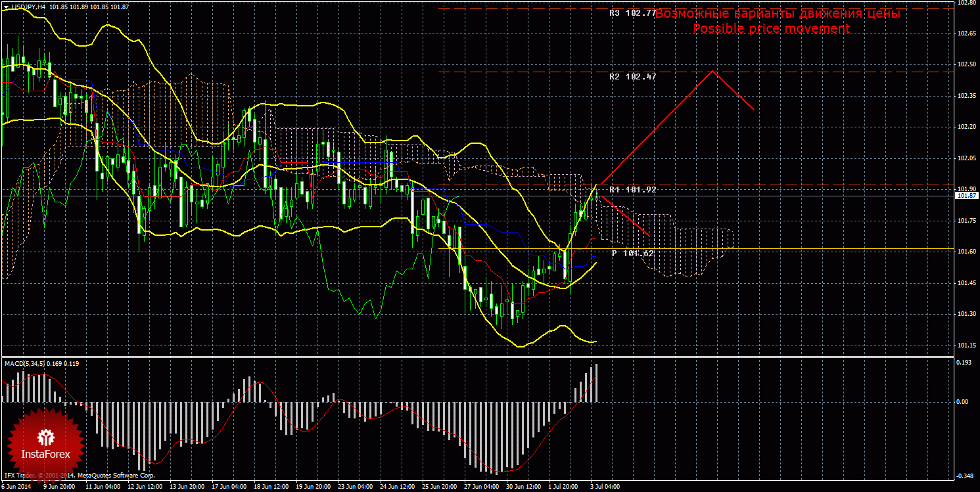
Task: Click the 102.05 price axis label
Action: [966, 158]
